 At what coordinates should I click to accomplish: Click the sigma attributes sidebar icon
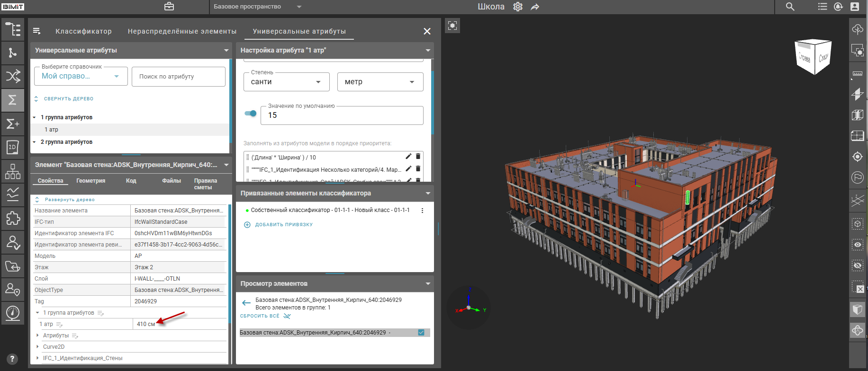13,100
